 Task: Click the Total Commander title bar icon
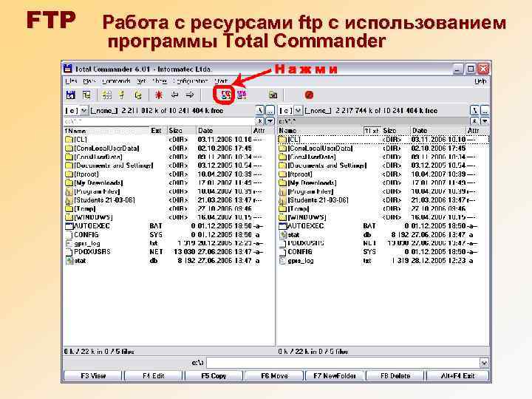point(68,69)
